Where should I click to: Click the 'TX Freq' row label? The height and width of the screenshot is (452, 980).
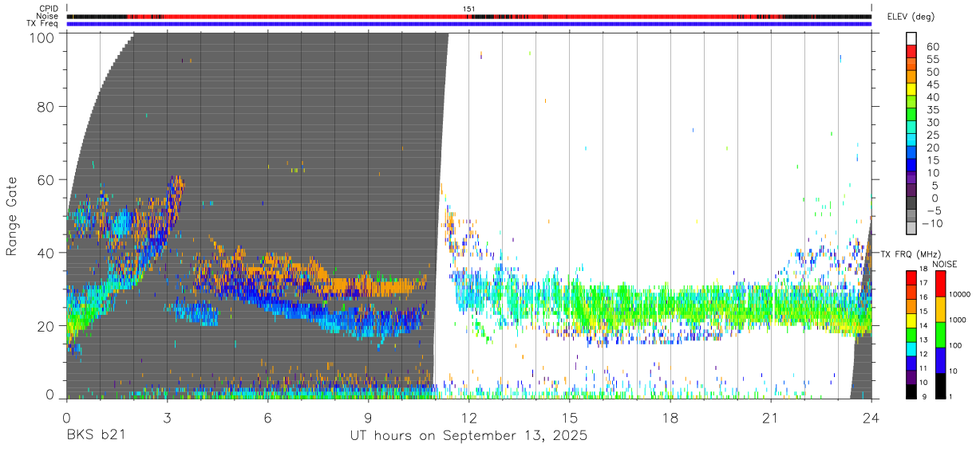44,23
